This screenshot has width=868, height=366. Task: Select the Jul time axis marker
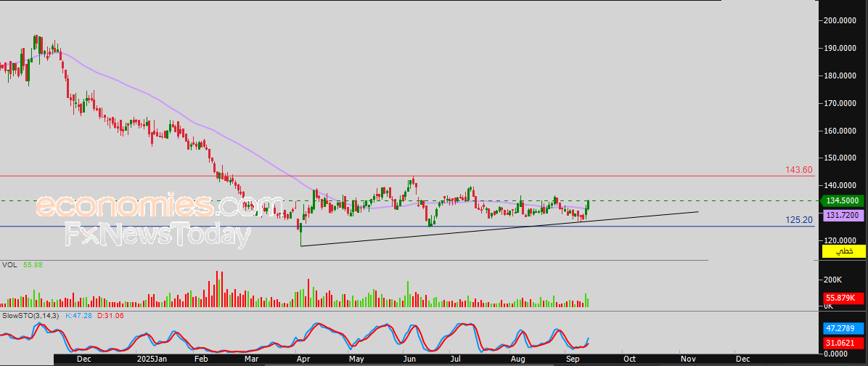coord(455,359)
